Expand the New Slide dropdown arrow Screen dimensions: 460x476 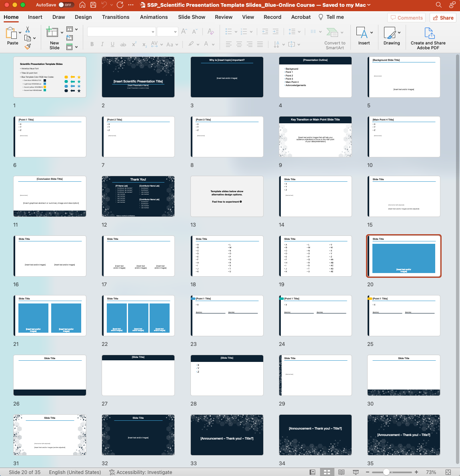(x=62, y=32)
